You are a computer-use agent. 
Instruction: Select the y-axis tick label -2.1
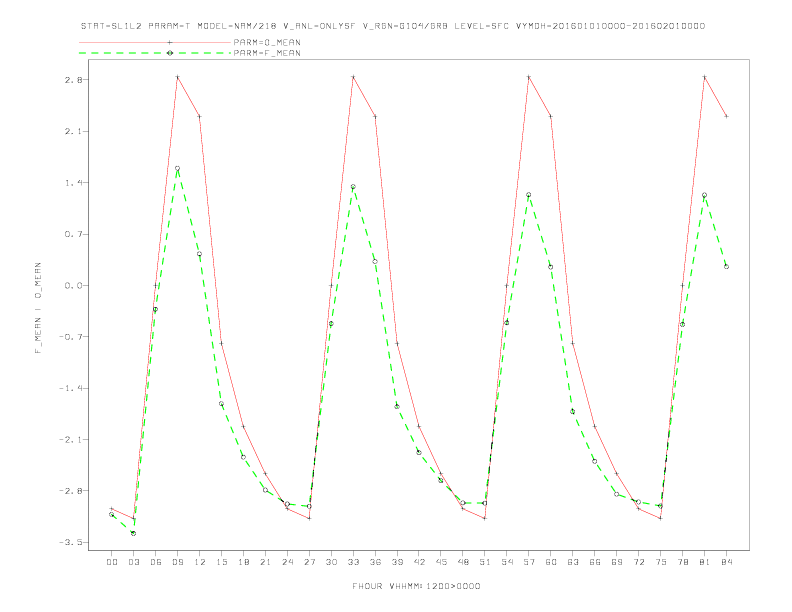(70, 440)
